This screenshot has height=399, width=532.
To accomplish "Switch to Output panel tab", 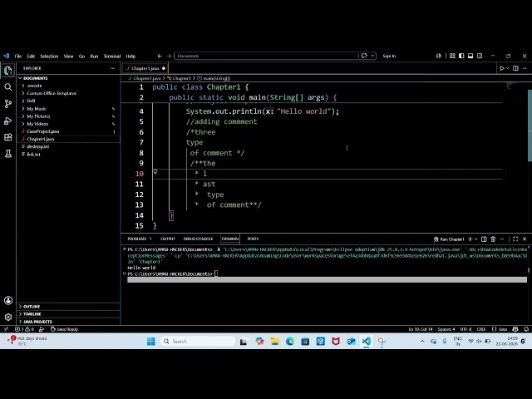I will point(168,239).
